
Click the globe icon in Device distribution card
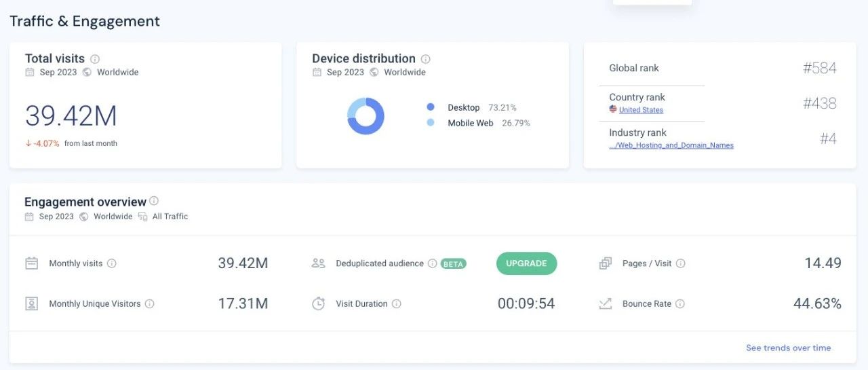[374, 72]
